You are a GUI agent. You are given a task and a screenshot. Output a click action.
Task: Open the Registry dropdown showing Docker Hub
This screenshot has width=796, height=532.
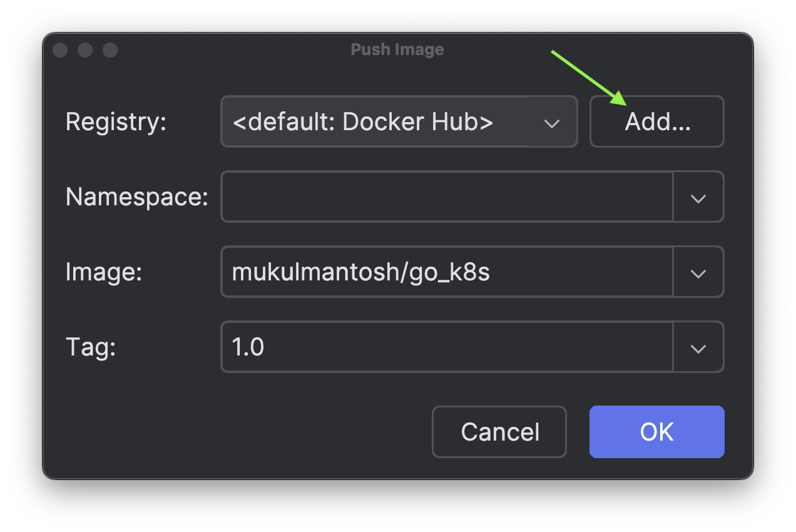[x=399, y=121]
